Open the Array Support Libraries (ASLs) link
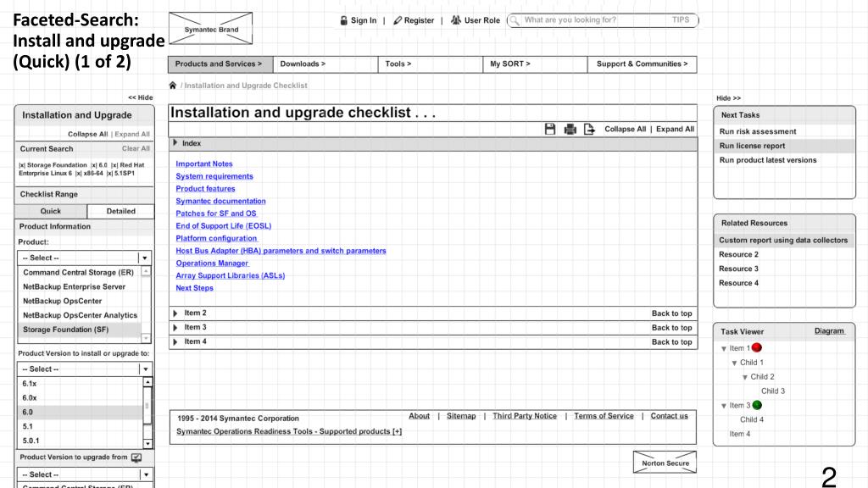This screenshot has width=868, height=488. click(231, 275)
